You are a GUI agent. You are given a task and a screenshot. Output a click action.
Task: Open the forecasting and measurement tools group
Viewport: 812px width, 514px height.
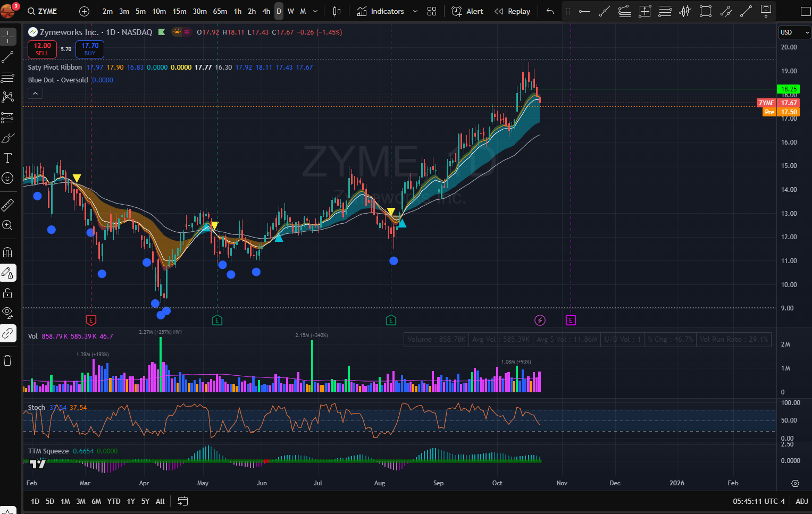(8, 117)
